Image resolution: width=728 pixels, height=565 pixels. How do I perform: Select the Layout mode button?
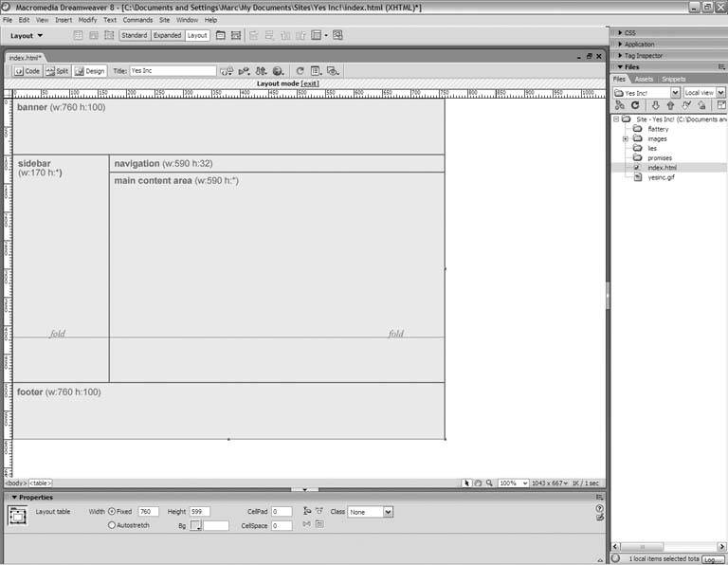pyautogui.click(x=197, y=35)
